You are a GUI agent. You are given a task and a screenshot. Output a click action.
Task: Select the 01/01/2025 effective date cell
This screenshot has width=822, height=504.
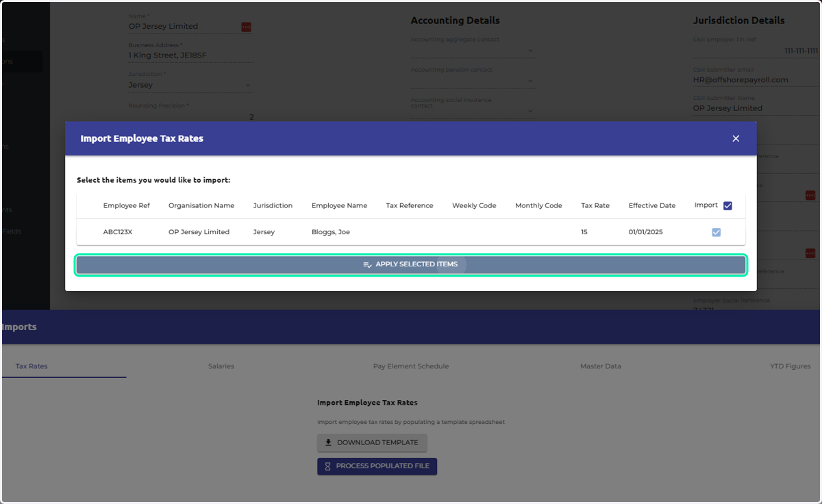point(645,232)
